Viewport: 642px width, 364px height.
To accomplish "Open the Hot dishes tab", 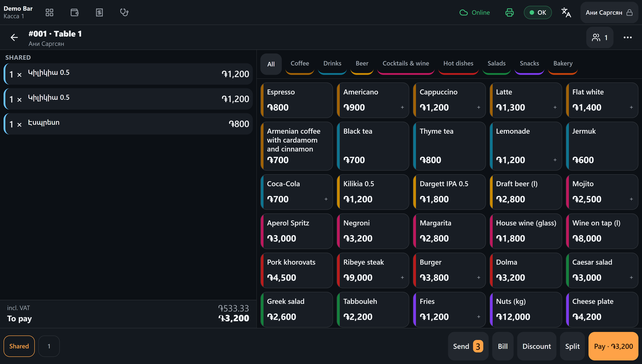I will (x=458, y=64).
